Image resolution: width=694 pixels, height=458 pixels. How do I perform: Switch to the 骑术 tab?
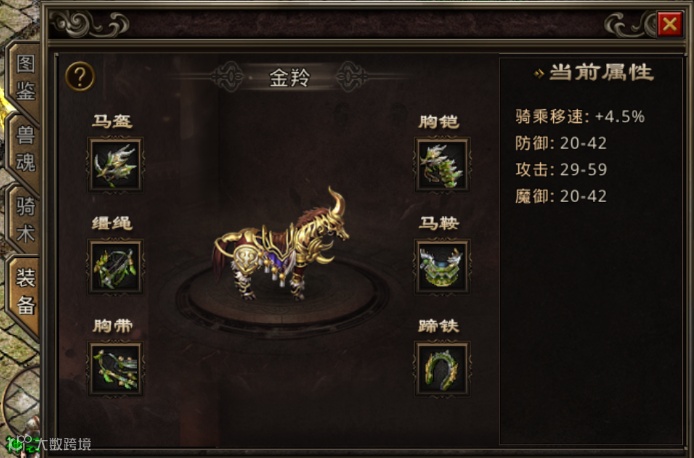coord(25,219)
